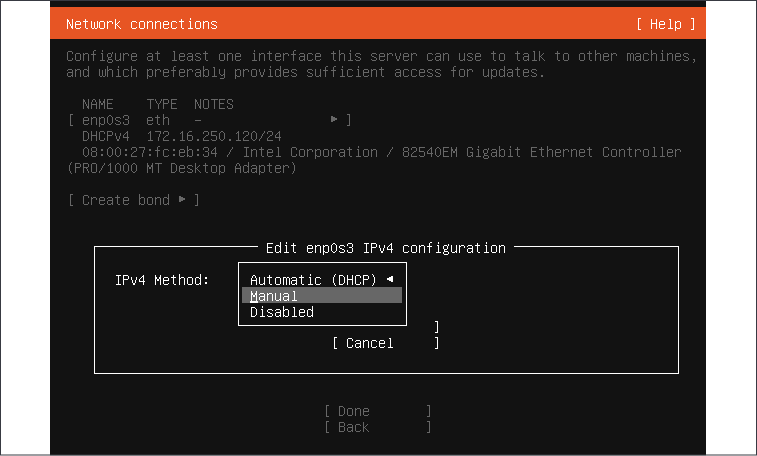Click the IPv4 Method label
757x456 pixels.
pyautogui.click(x=162, y=280)
